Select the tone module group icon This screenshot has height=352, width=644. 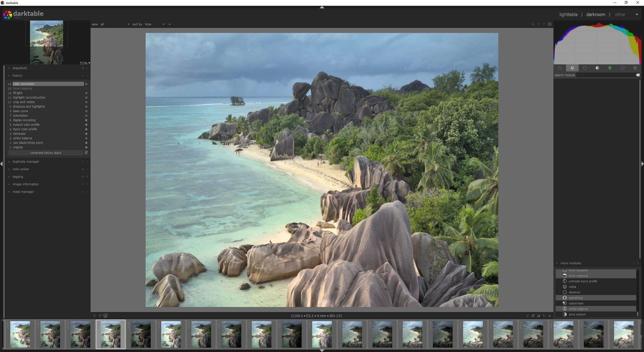597,68
